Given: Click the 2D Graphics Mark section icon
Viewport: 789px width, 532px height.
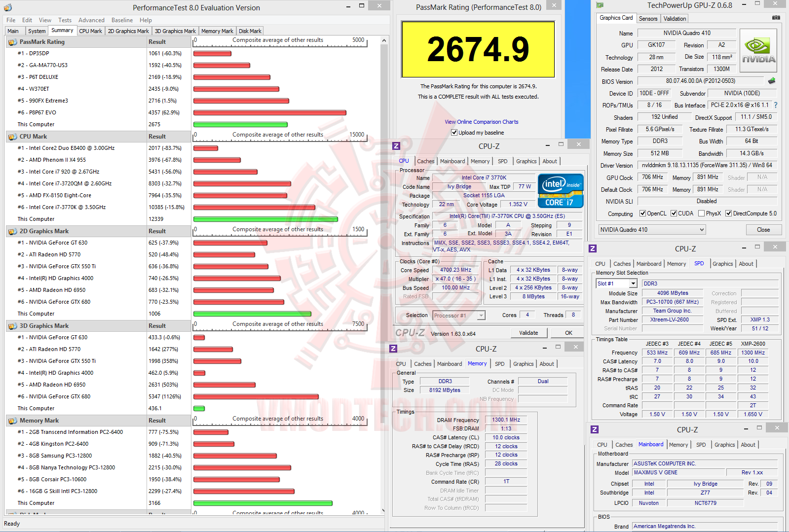Looking at the screenshot, I should click(13, 231).
